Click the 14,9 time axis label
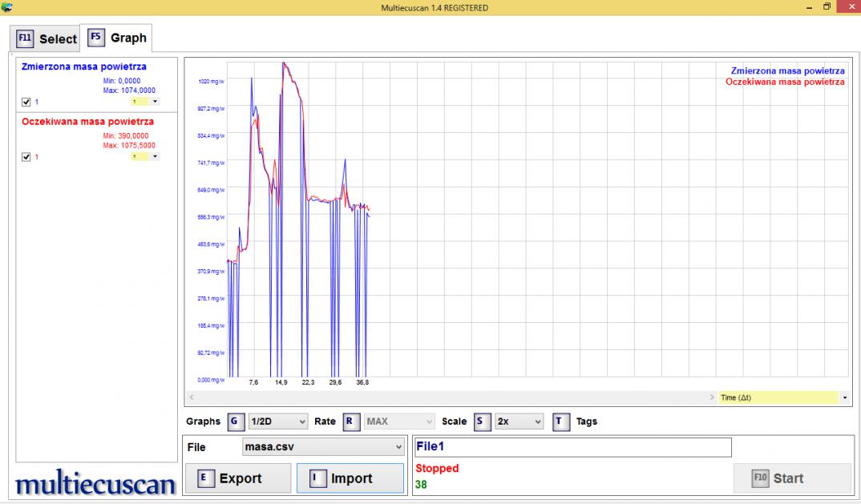861x504 pixels. (x=281, y=382)
